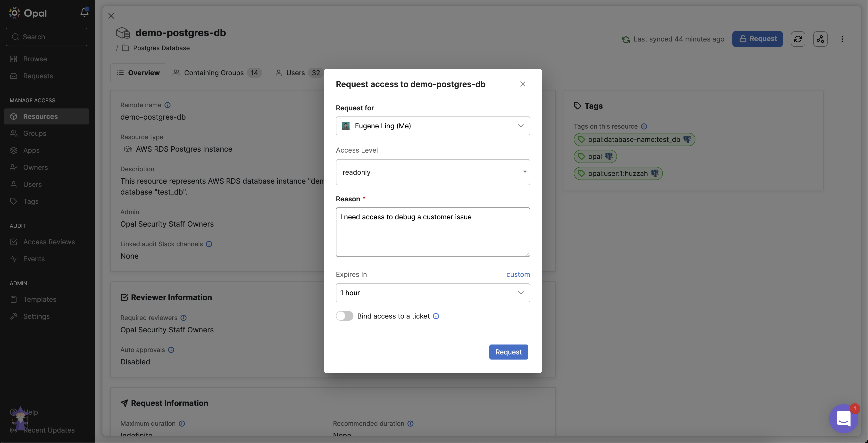Click the info icon beside Remote name
This screenshot has height=443, width=868.
click(x=167, y=105)
